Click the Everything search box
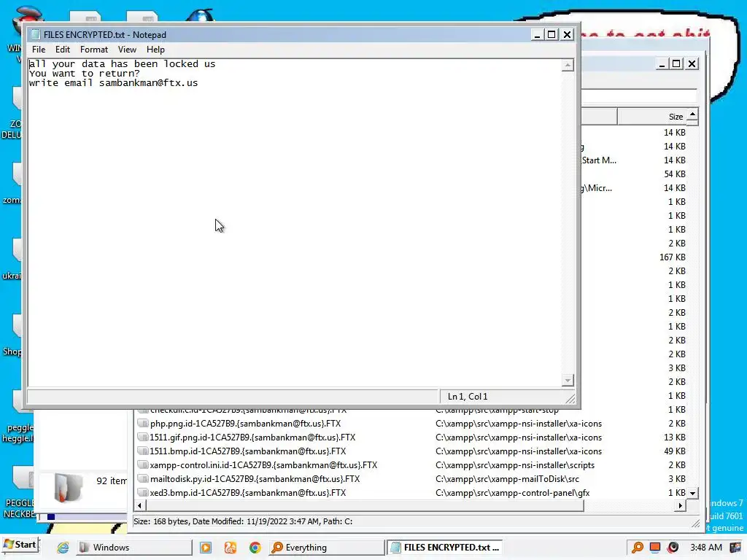The width and height of the screenshot is (747, 560). tap(639, 96)
